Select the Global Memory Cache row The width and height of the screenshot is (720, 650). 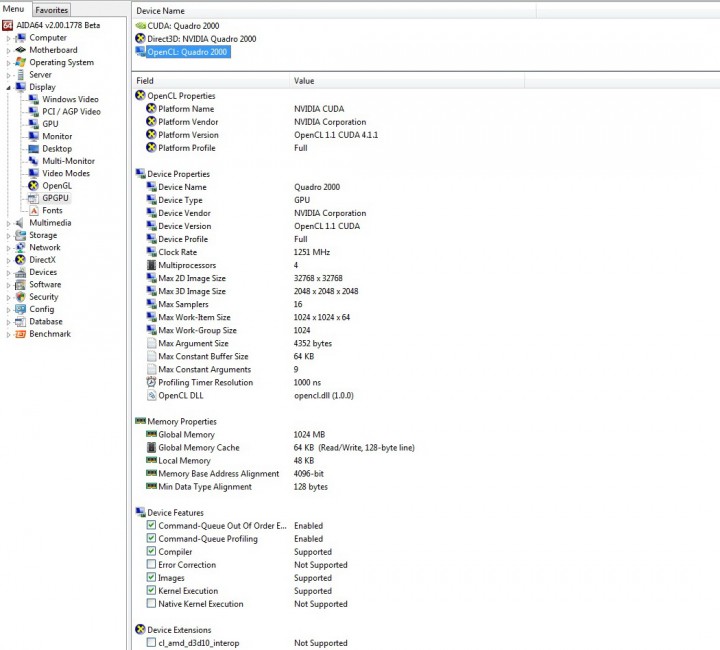coord(280,448)
